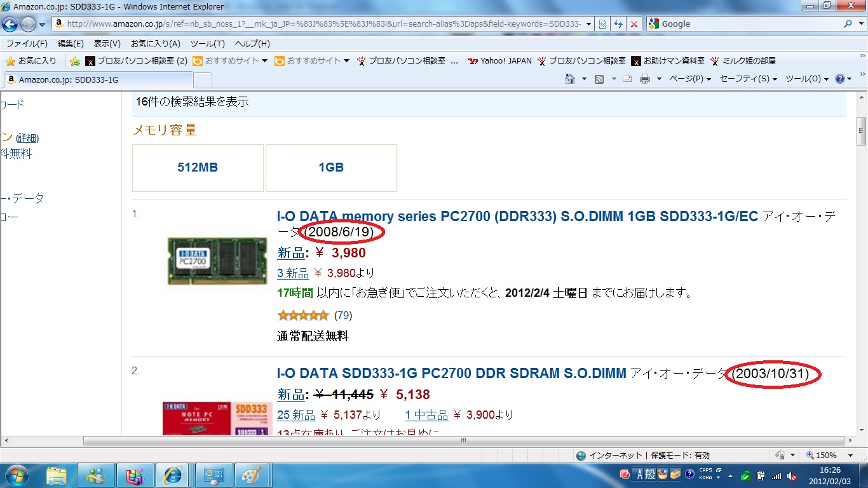
Task: Click the muted speaker volume tray icon
Action: tap(792, 475)
